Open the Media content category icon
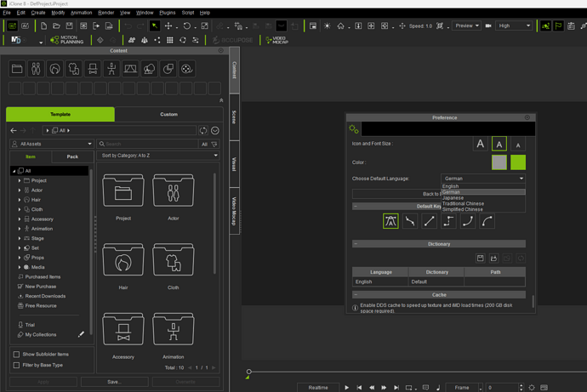The image size is (587, 392). point(187,69)
